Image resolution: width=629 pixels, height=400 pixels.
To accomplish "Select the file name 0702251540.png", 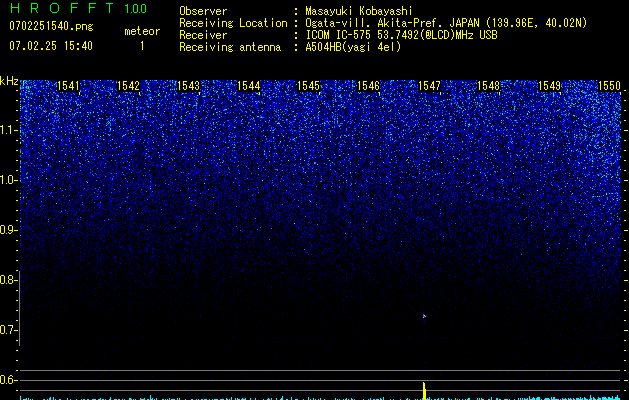I will coord(51,26).
